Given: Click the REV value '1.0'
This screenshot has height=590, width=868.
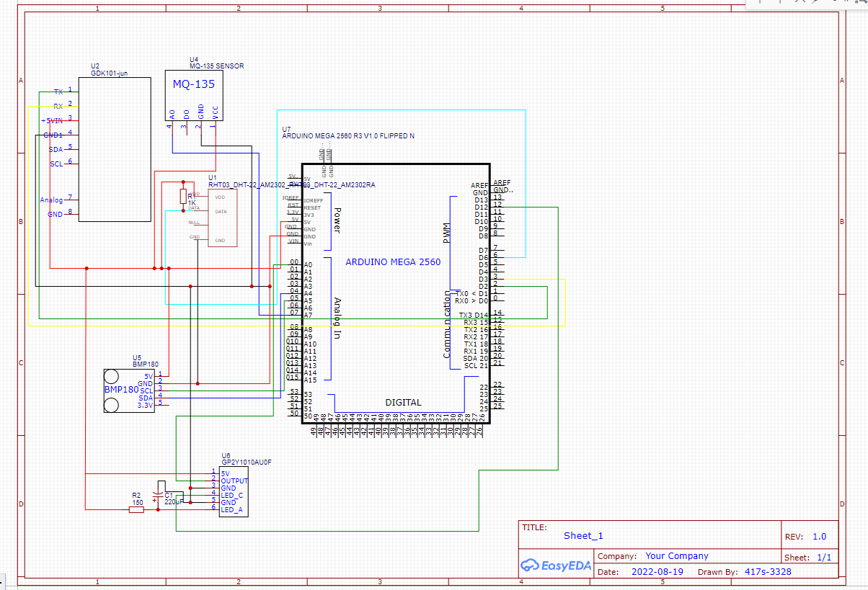Looking at the screenshot, I should [x=819, y=536].
